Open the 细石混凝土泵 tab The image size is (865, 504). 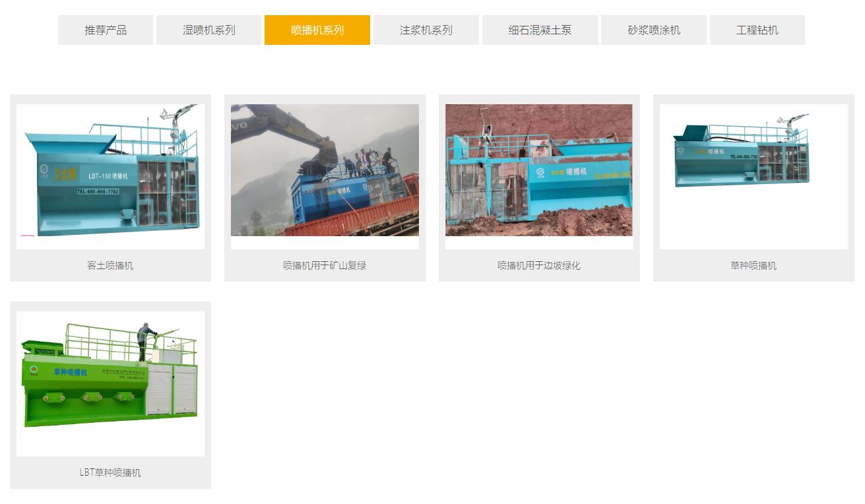click(x=540, y=30)
